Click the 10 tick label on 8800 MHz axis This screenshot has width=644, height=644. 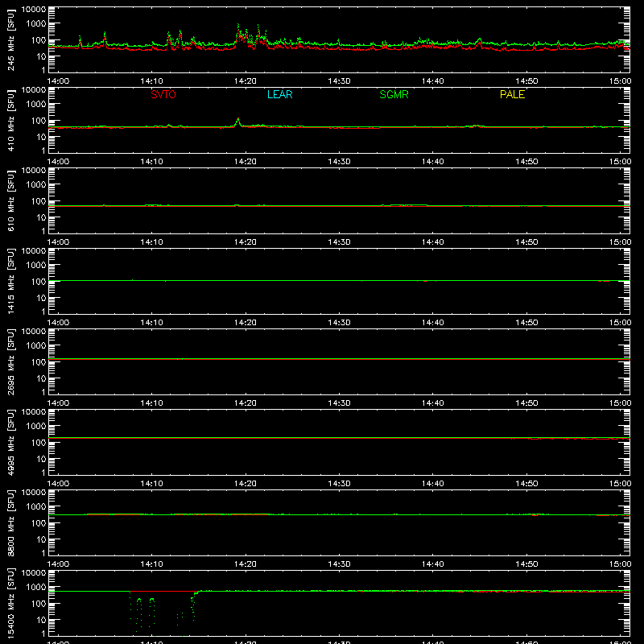point(42,539)
